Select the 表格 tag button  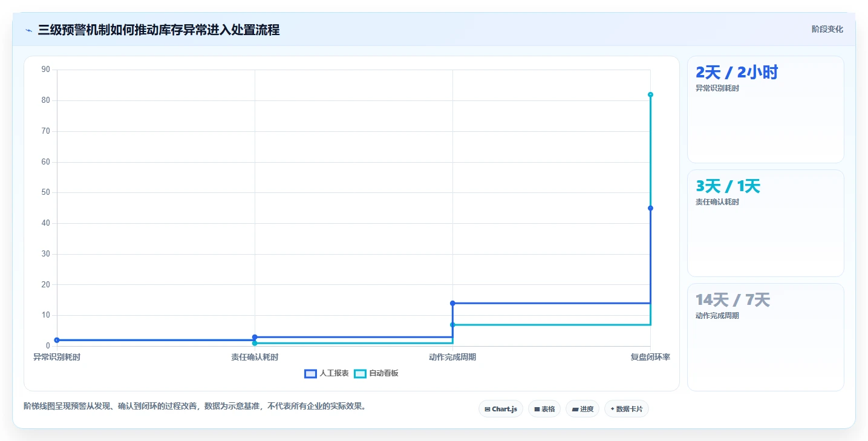pos(544,409)
